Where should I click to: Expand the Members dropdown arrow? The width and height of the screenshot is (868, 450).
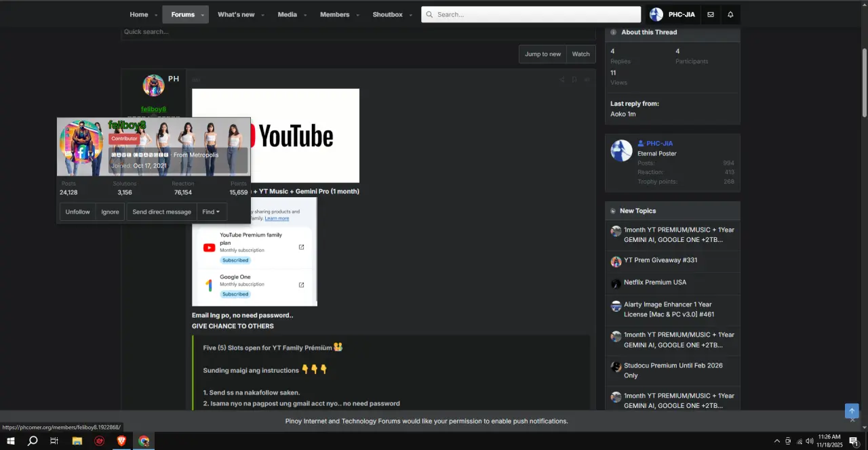(x=357, y=15)
